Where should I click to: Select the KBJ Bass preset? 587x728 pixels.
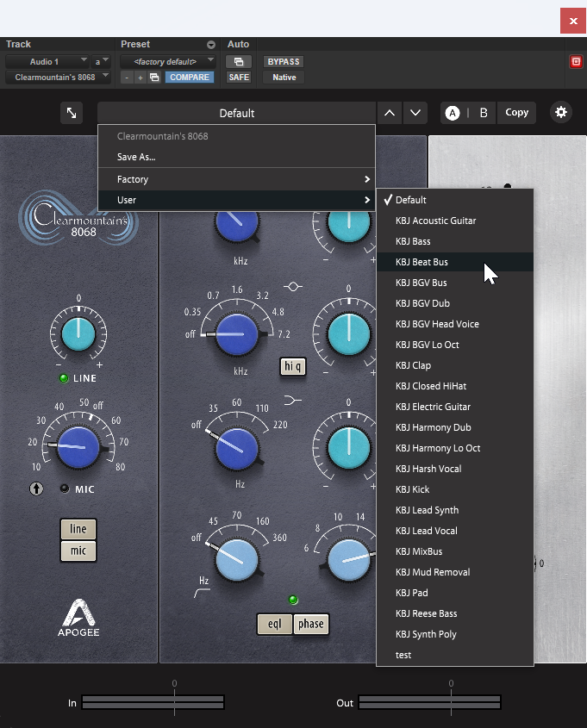coord(454,241)
